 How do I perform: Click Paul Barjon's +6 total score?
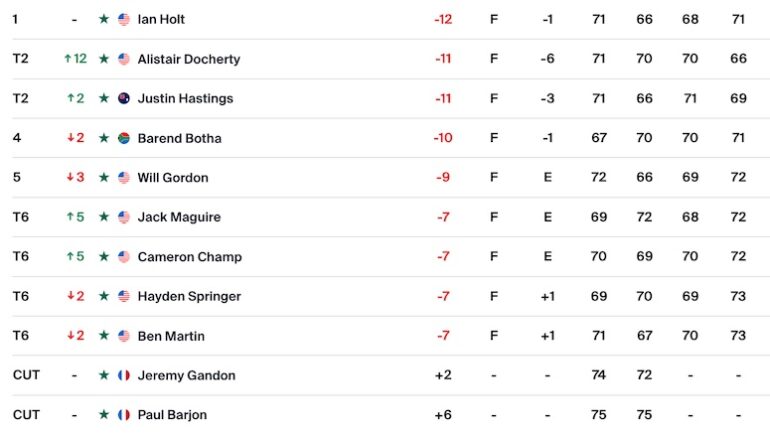click(443, 415)
